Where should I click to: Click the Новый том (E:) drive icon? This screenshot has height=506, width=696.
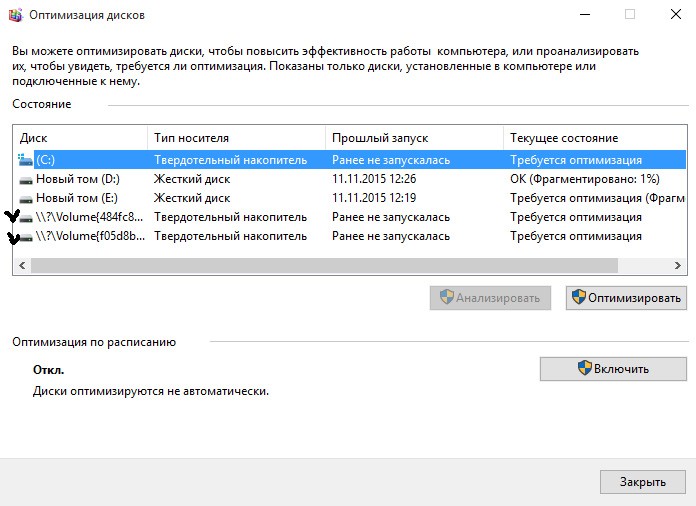tap(25, 198)
